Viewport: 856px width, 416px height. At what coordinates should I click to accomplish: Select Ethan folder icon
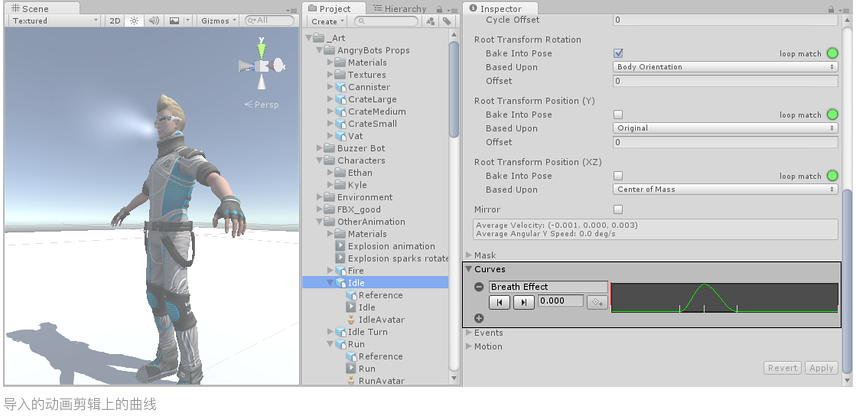pyautogui.click(x=341, y=173)
